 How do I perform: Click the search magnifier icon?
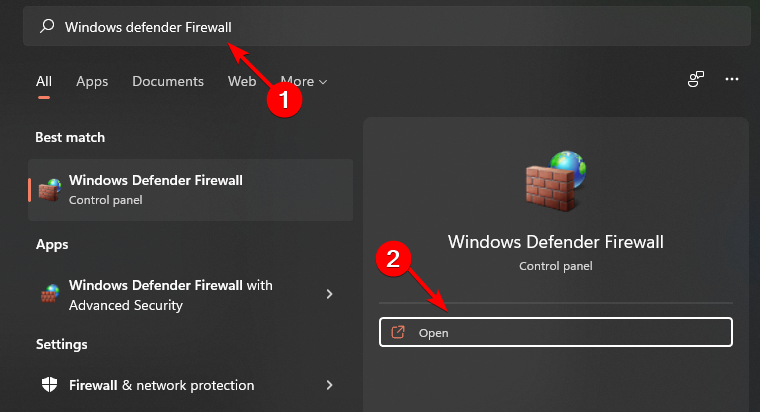tap(46, 27)
